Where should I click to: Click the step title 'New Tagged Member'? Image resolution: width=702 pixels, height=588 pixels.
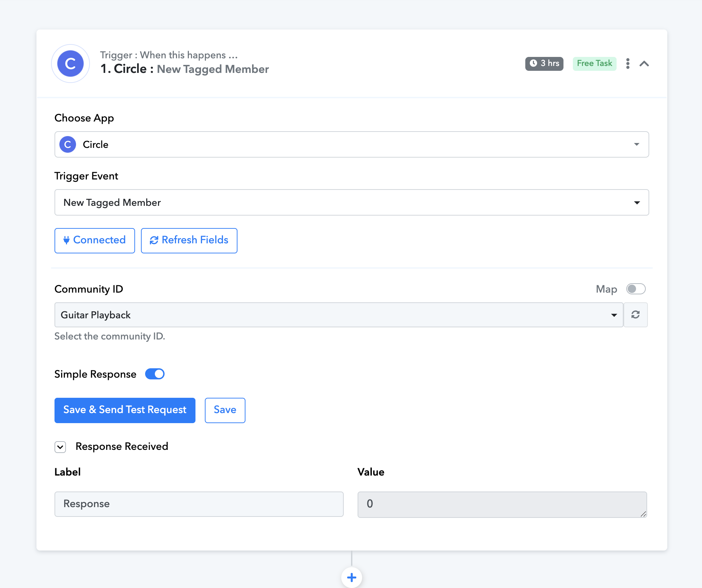point(213,69)
